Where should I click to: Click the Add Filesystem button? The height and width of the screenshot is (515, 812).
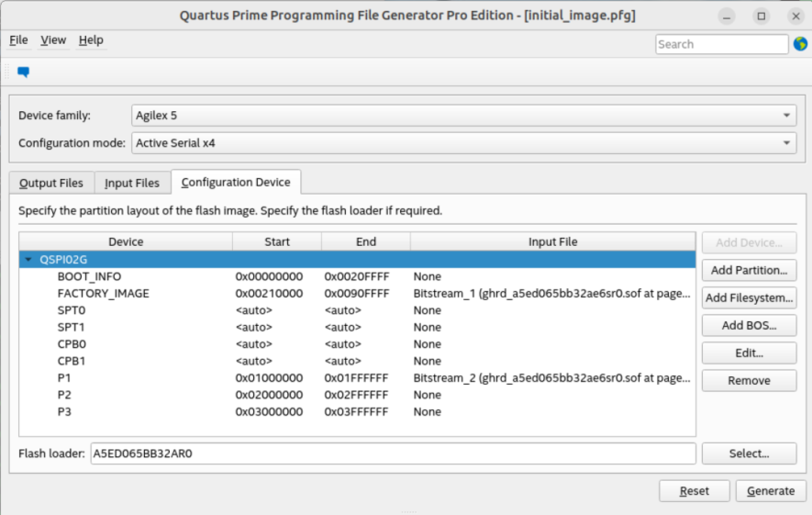[x=749, y=297]
